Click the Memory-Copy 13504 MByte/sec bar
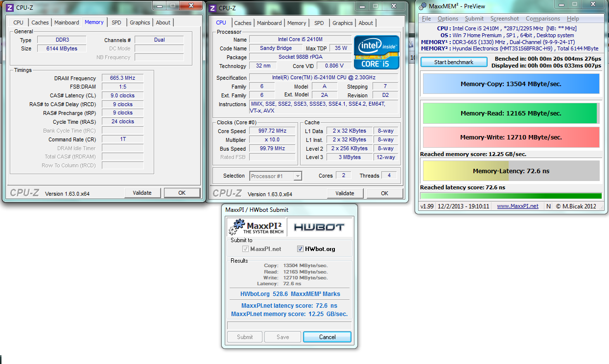 point(511,84)
